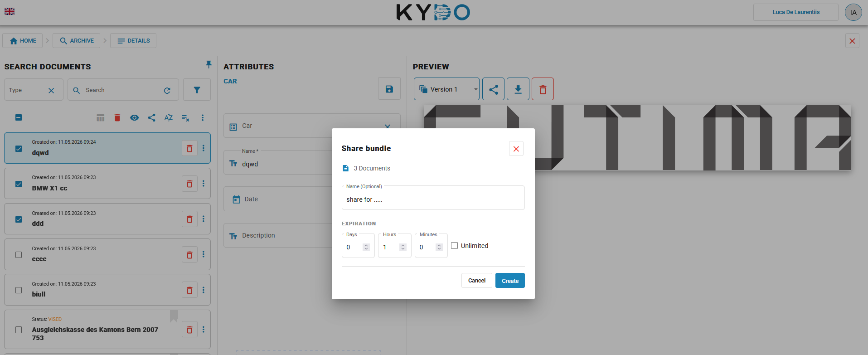The height and width of the screenshot is (355, 868).
Task: Toggle the select-all indeterminate checkbox
Action: pos(19,117)
